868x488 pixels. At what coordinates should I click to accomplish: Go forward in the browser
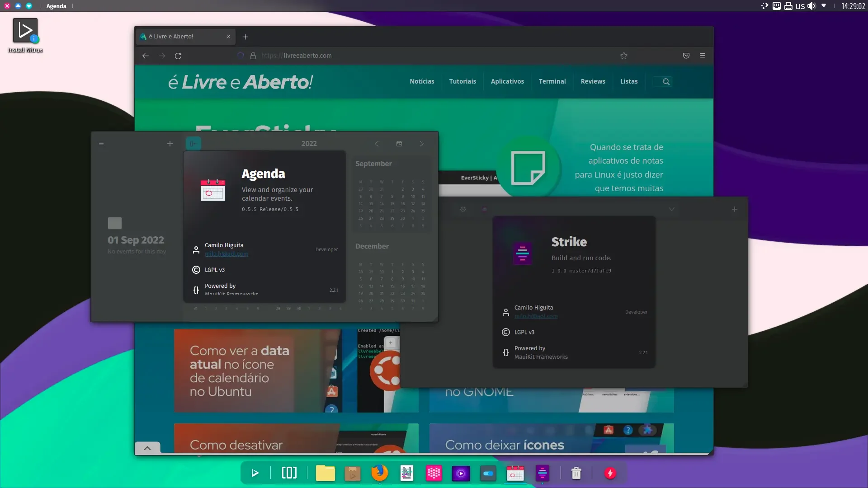pos(162,56)
